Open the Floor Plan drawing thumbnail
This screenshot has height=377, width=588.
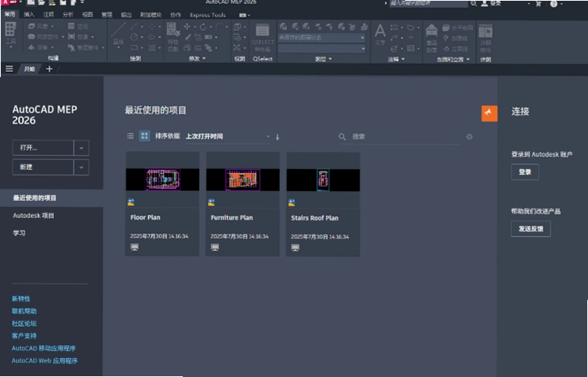pyautogui.click(x=162, y=179)
